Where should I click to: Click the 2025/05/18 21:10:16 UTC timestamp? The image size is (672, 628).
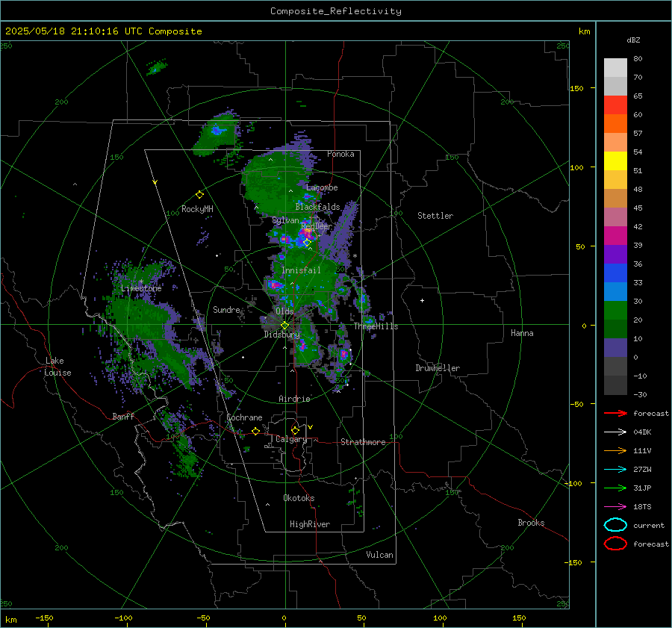point(73,31)
